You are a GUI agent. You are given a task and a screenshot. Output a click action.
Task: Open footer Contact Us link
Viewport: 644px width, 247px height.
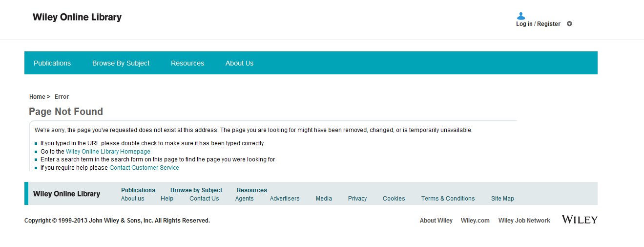click(x=204, y=199)
